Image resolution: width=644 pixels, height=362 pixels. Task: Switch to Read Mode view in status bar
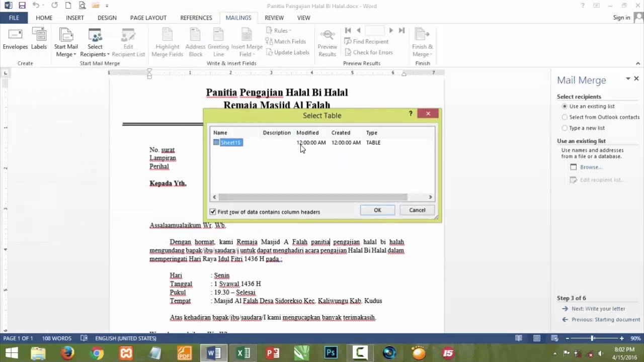(519, 338)
